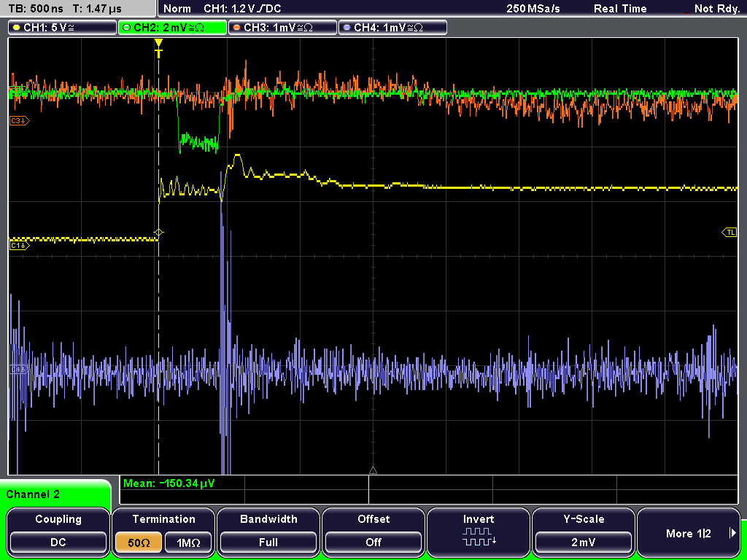Open the Y-Scale 2 mV setting
The image size is (747, 560).
click(x=583, y=542)
